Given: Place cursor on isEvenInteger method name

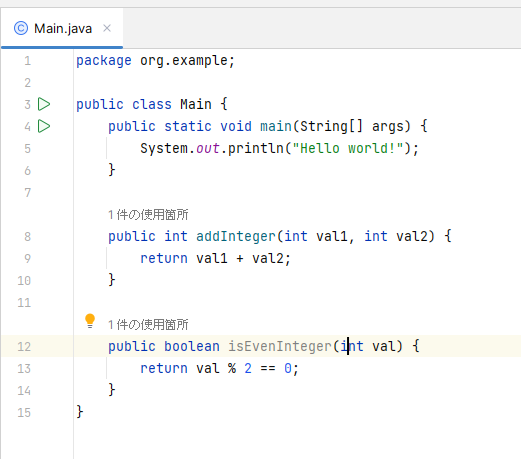Looking at the screenshot, I should pyautogui.click(x=280, y=346).
